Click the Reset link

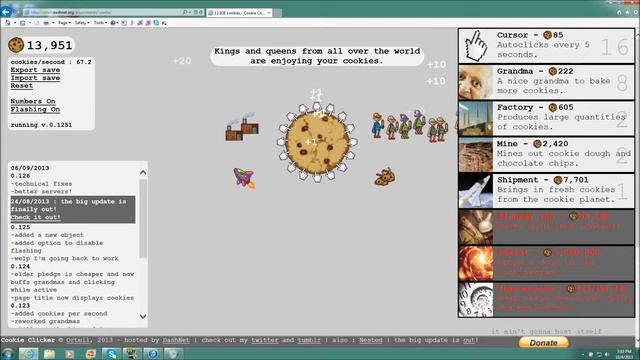point(22,86)
